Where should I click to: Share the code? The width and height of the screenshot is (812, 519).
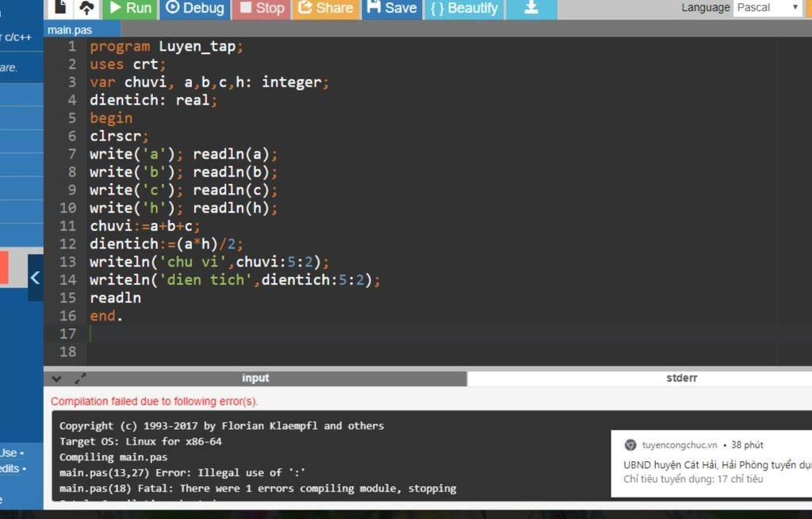[326, 8]
